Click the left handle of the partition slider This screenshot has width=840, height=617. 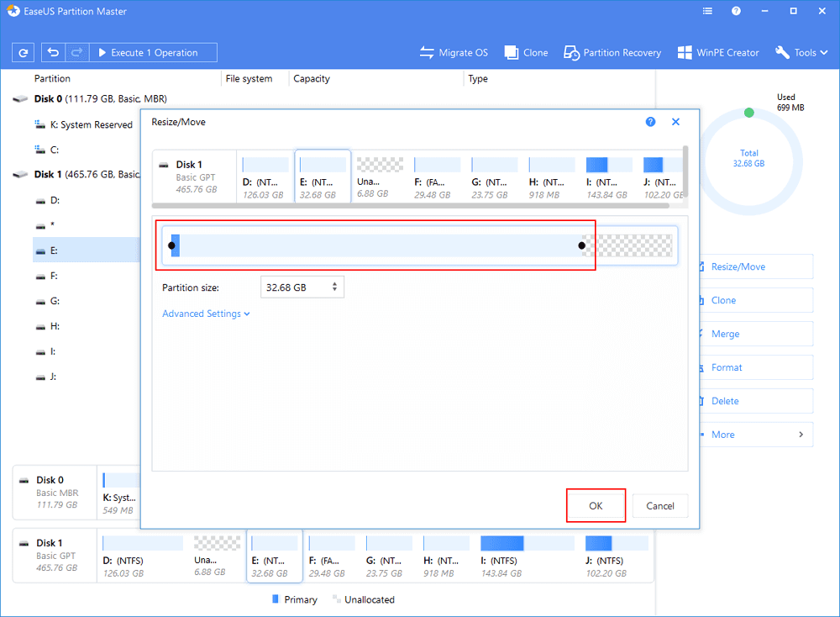point(171,245)
